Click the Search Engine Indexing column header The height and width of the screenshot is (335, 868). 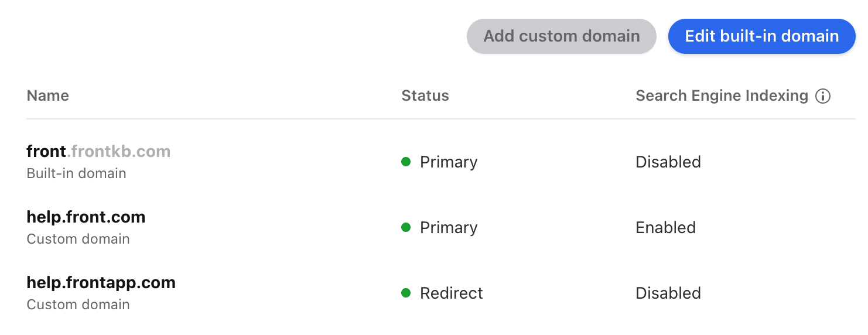point(722,96)
